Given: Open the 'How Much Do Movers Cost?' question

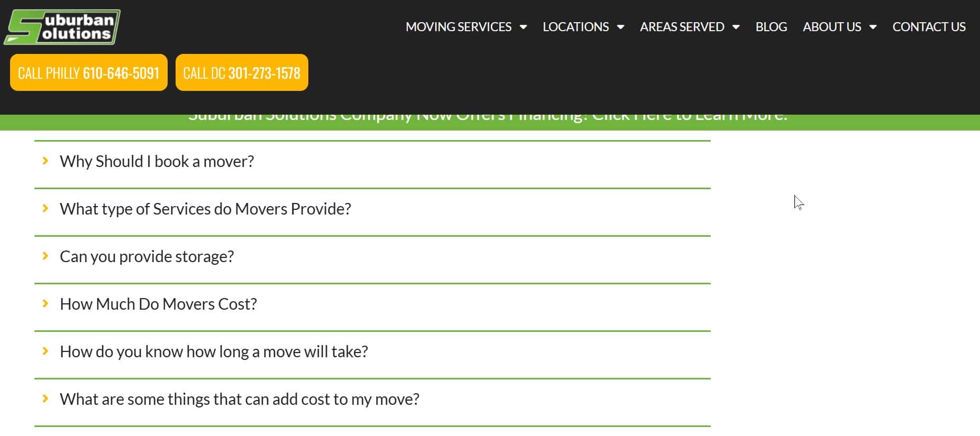Looking at the screenshot, I should click(x=158, y=304).
